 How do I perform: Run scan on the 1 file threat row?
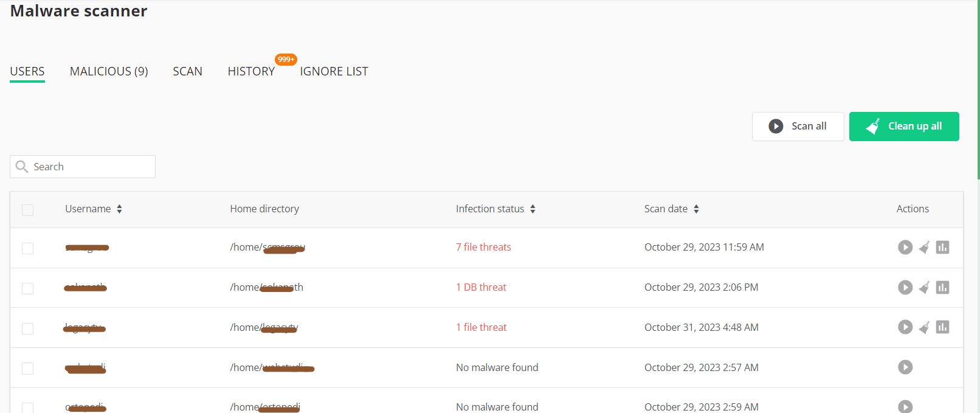905,327
